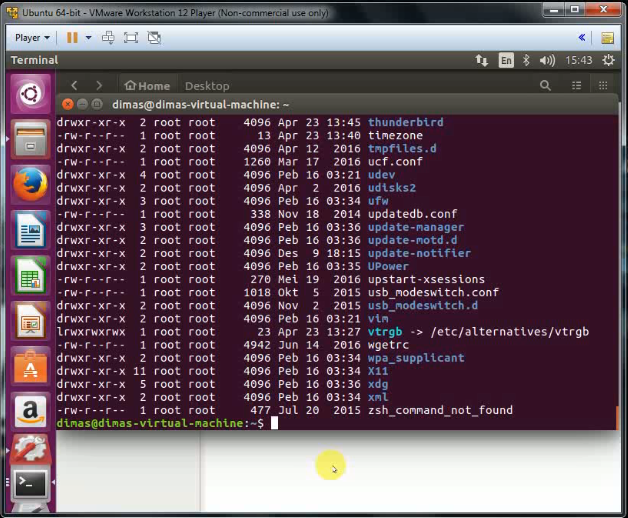The image size is (628, 518).
Task: Go back in the Files window
Action: coord(74,85)
